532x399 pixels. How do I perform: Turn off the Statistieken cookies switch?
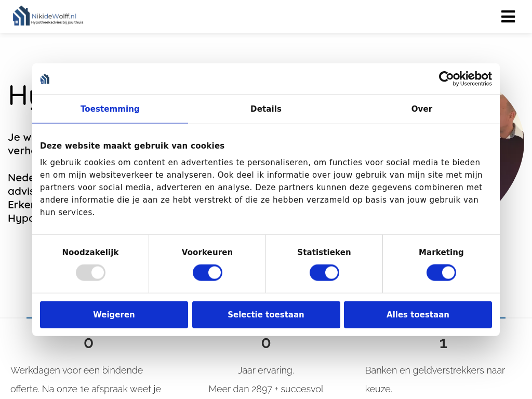tap(324, 273)
